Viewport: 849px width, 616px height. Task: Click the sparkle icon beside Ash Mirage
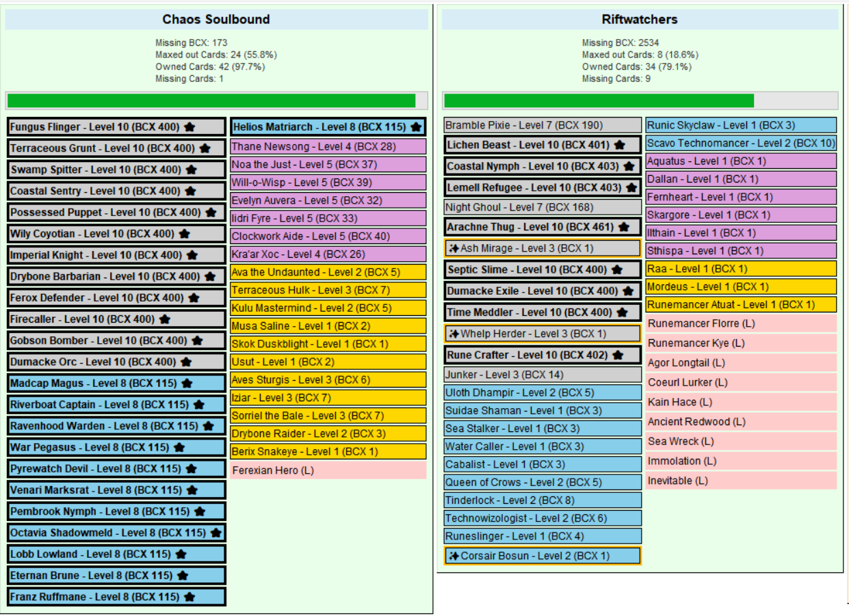454,248
